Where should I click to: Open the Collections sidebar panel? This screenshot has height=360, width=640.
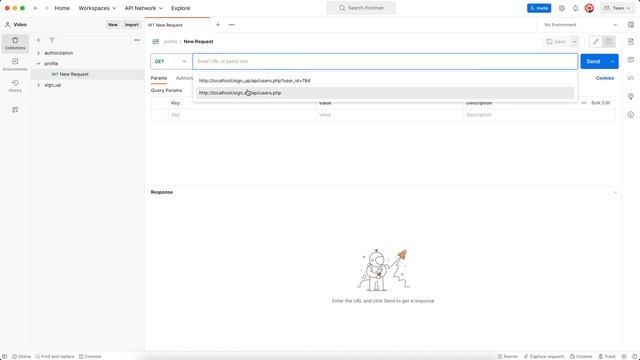pos(15,43)
